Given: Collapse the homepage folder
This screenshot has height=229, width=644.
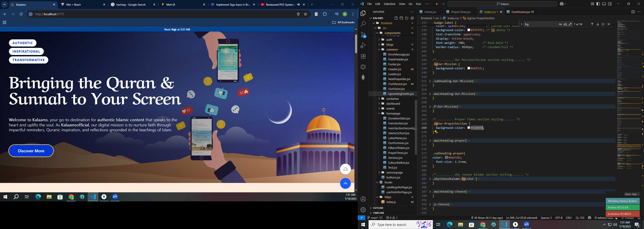Looking at the screenshot, I should pos(393,114).
